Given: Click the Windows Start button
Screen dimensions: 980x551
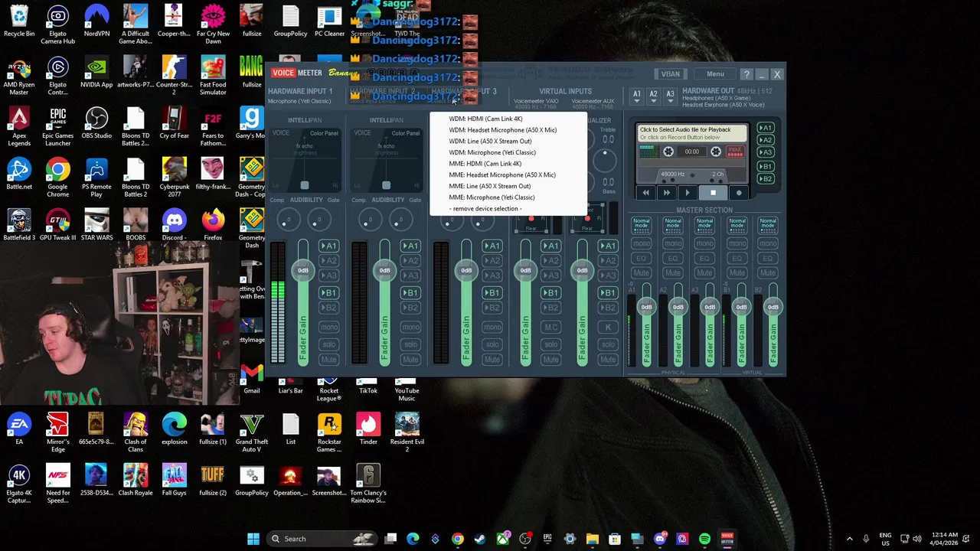Looking at the screenshot, I should pos(253,539).
